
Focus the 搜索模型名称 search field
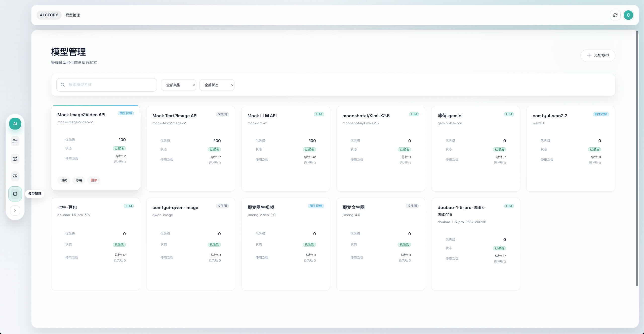pos(107,85)
